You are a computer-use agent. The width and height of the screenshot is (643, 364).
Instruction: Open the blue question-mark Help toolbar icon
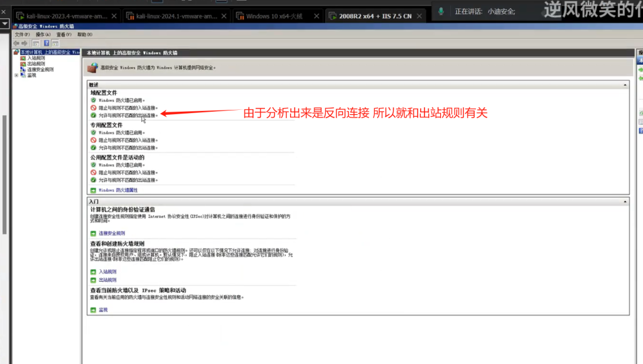pos(46,43)
